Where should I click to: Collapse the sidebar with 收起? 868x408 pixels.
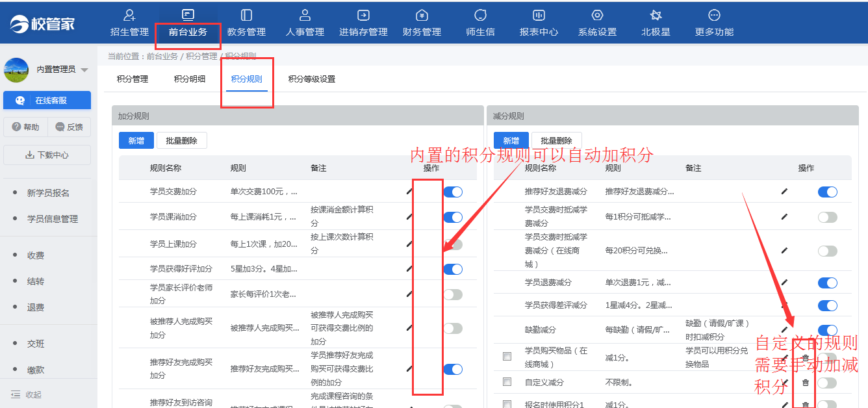pos(26,394)
